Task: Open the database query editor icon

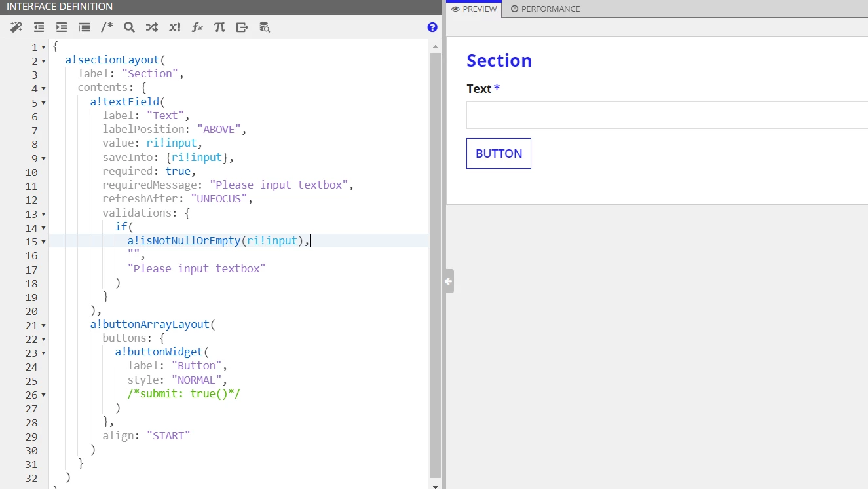Action: click(265, 27)
